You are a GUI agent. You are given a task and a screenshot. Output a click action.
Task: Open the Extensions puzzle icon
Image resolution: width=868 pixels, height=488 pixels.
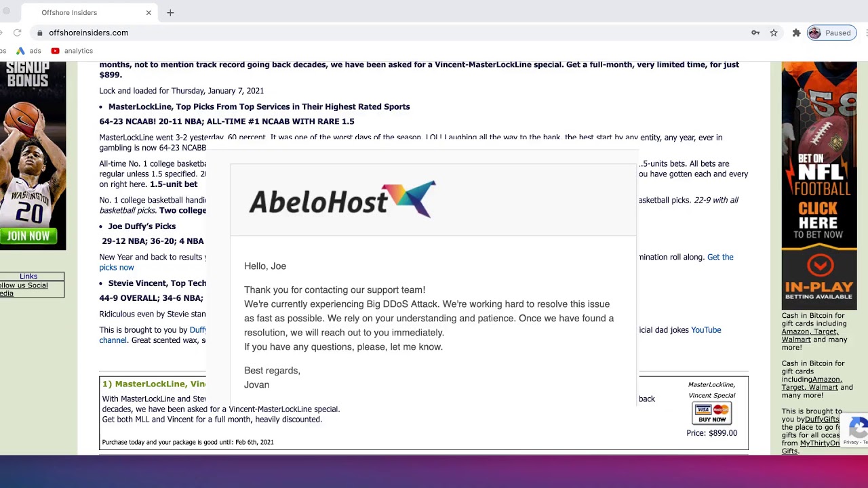tap(796, 33)
